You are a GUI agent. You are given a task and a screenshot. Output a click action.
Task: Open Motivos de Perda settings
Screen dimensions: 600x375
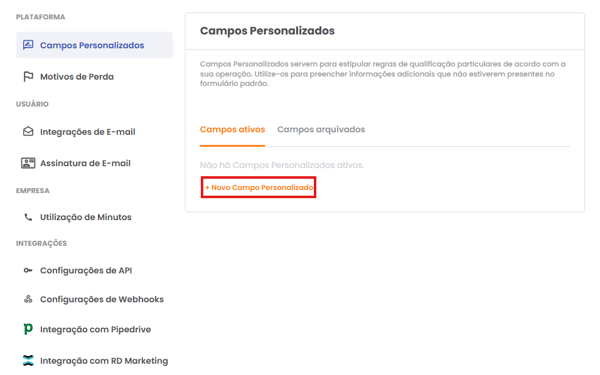pyautogui.click(x=77, y=77)
